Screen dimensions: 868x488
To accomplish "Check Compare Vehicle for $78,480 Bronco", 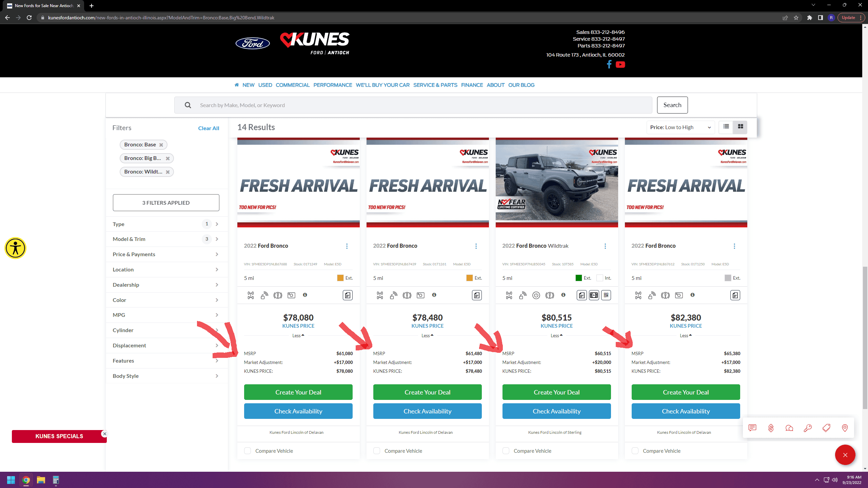I will 377,451.
